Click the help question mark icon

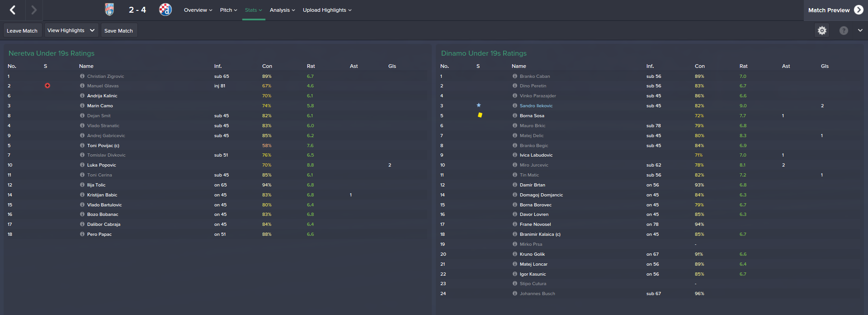(x=844, y=30)
